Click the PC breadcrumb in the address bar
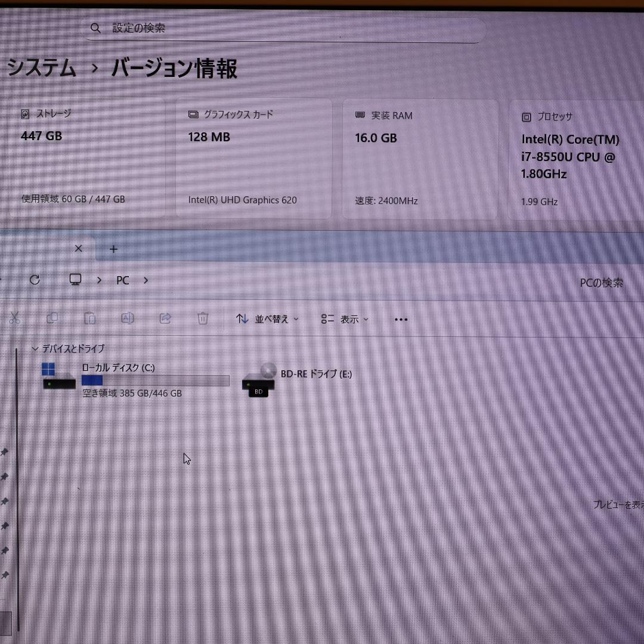The image size is (644, 644). coord(123,280)
